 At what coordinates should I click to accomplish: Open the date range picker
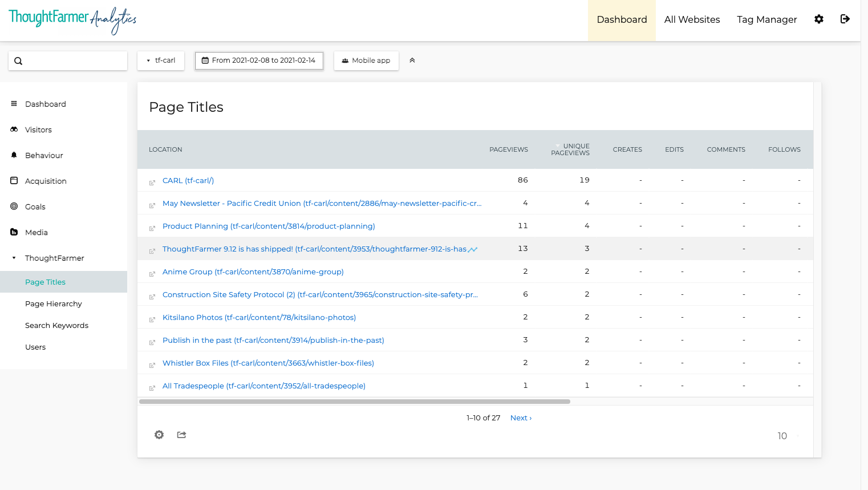coord(259,60)
